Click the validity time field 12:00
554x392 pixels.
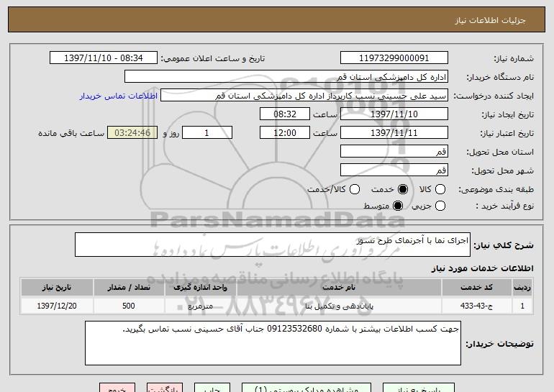pos(285,133)
